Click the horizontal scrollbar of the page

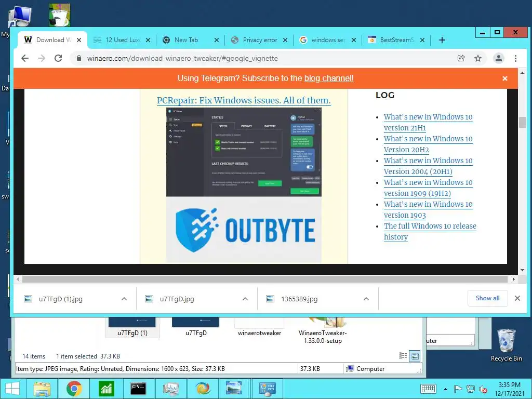coord(264,279)
